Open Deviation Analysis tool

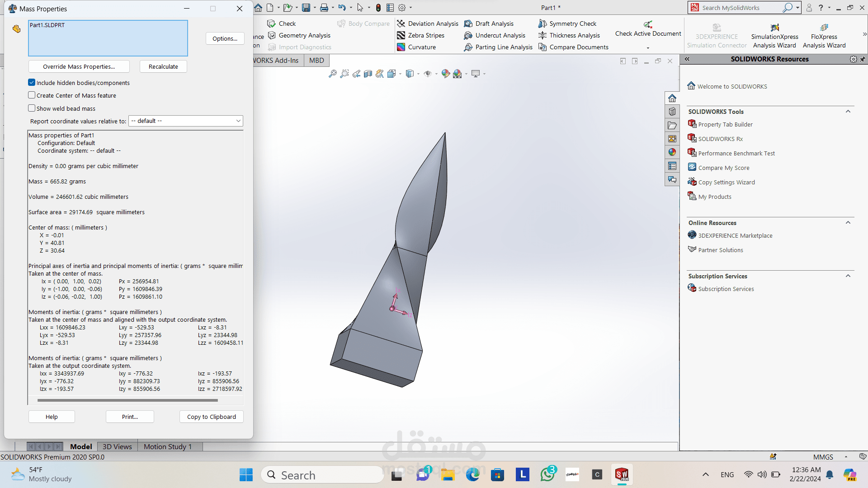428,23
